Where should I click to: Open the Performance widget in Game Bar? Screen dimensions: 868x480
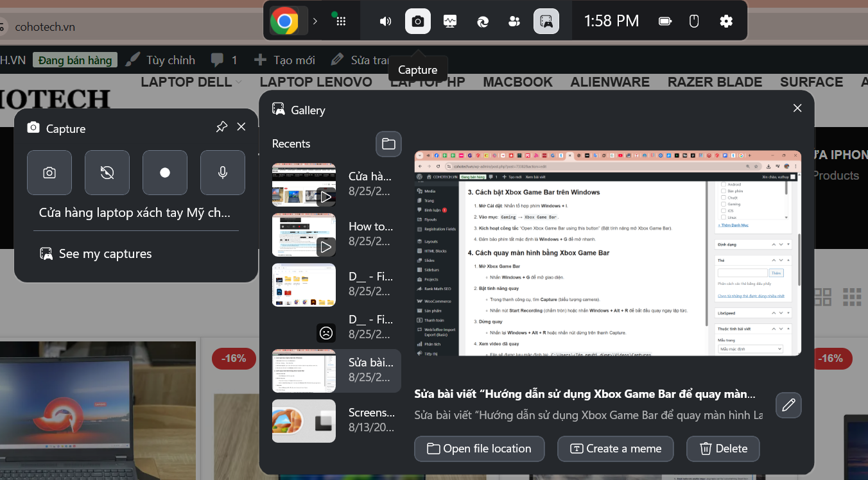[450, 21]
